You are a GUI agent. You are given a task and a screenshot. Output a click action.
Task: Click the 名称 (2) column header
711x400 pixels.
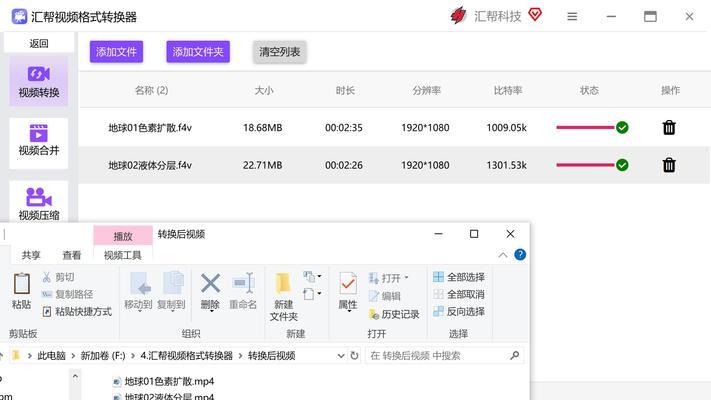(151, 90)
